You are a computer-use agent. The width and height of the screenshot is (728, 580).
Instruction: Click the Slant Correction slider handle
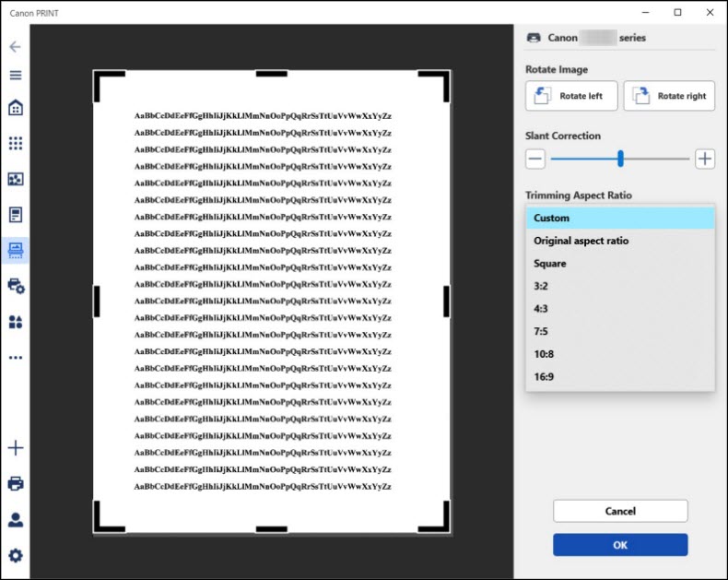pos(620,159)
